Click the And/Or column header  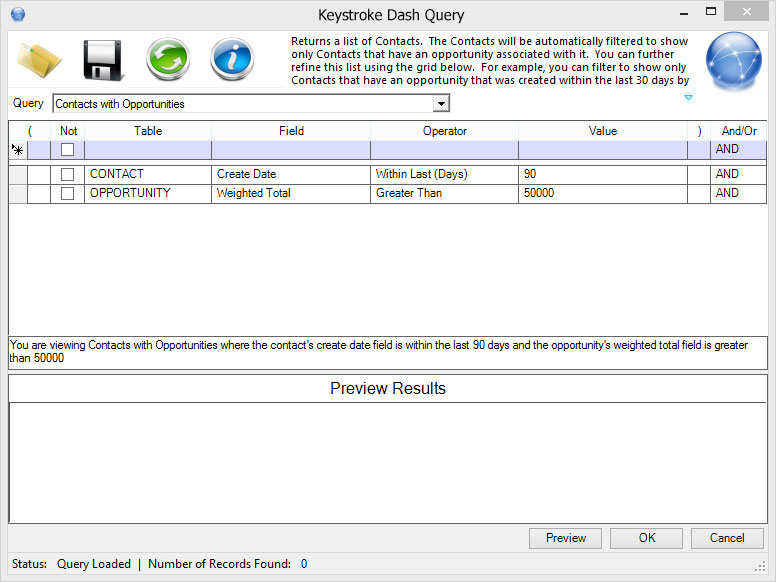[739, 131]
